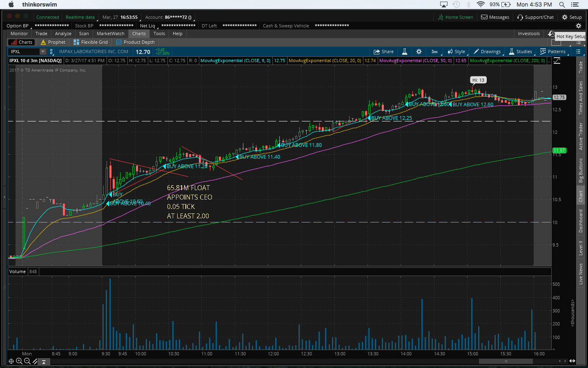Click the zoom out magnifier icon
The height and width of the screenshot is (368, 588).
[27, 361]
